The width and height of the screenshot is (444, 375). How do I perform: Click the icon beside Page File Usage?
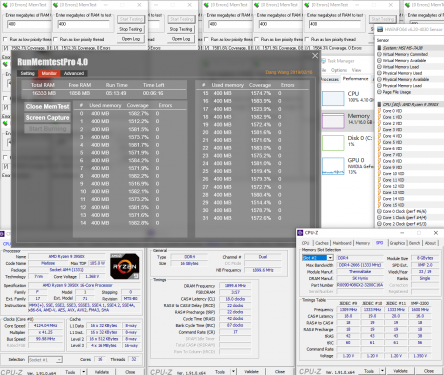click(x=379, y=92)
